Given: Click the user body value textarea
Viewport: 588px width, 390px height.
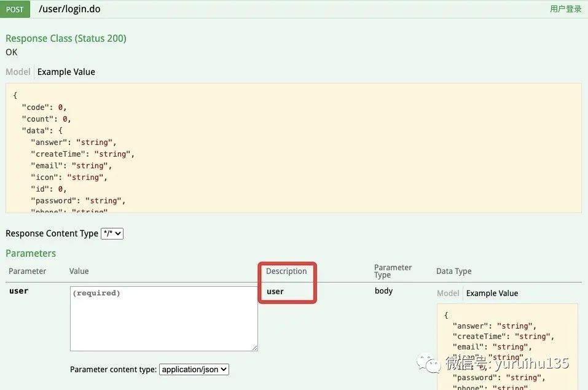Looking at the screenshot, I should (x=164, y=319).
